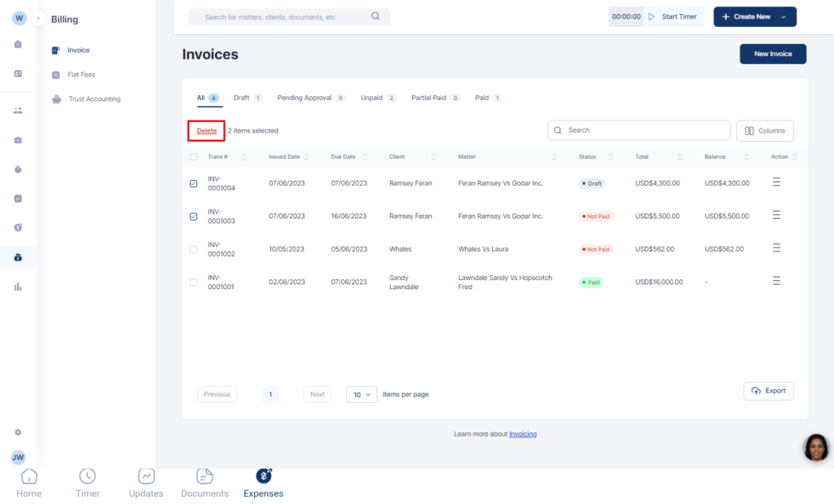Select Trust Accounting in Billing menu

pyautogui.click(x=94, y=99)
